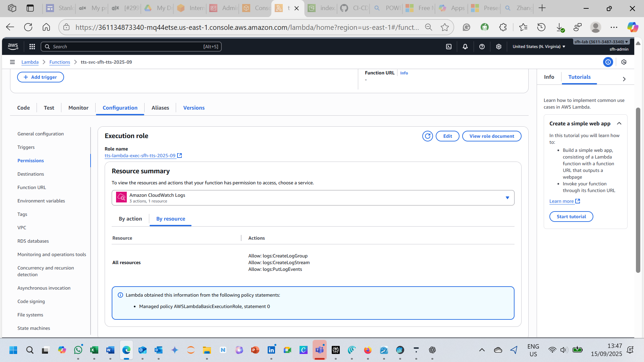Image resolution: width=644 pixels, height=362 pixels.
Task: Click Edit for the execution role
Action: click(447, 136)
